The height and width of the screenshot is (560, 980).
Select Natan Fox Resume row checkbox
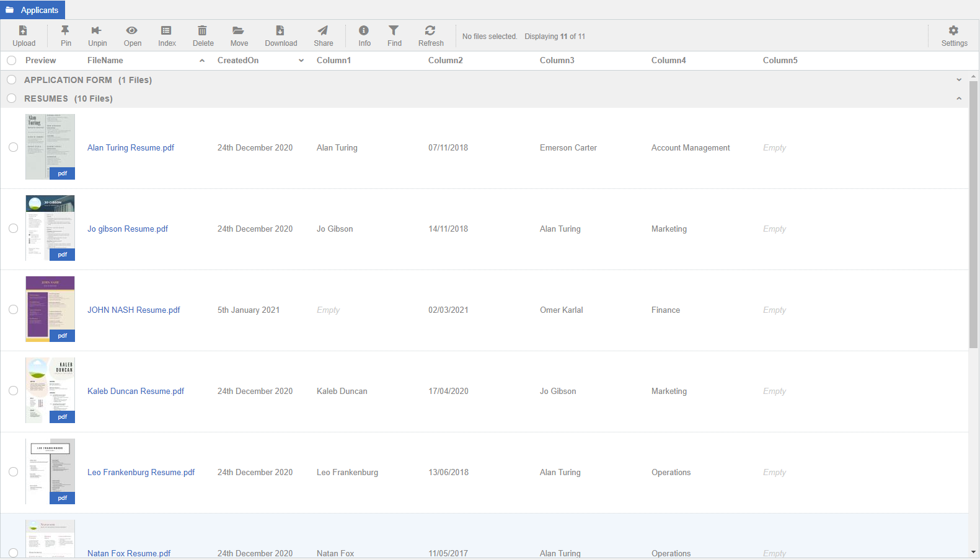(x=14, y=553)
